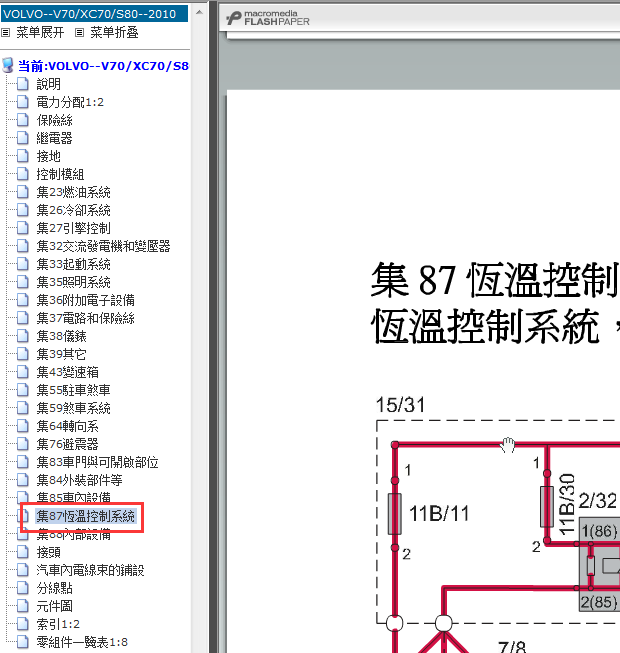Click the document icon beside 接頭
Image resolution: width=620 pixels, height=653 pixels.
coord(23,552)
